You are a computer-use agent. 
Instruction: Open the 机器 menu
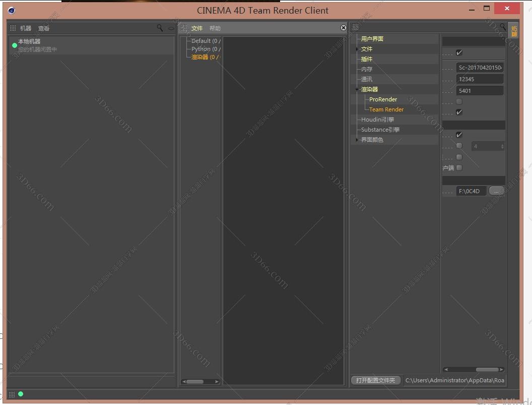[25, 28]
